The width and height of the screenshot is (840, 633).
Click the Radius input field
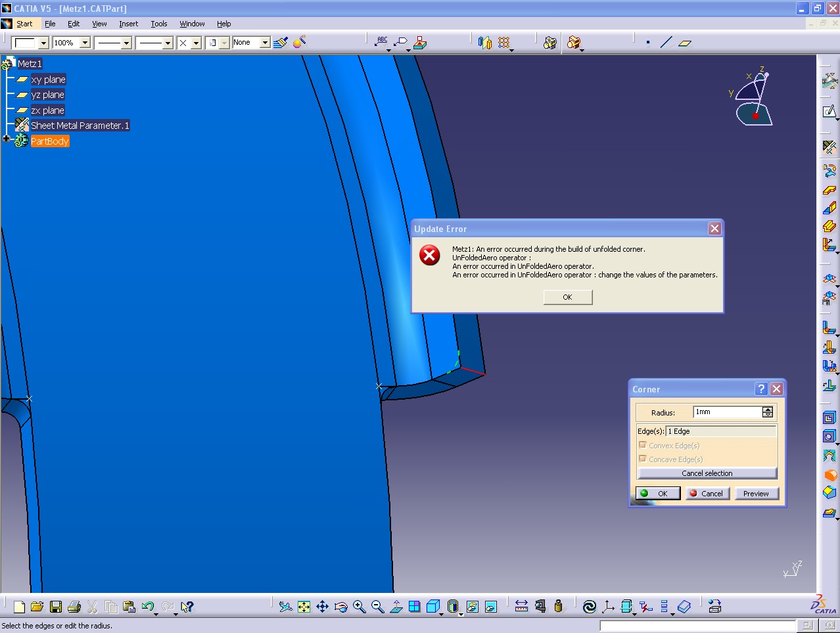point(728,412)
